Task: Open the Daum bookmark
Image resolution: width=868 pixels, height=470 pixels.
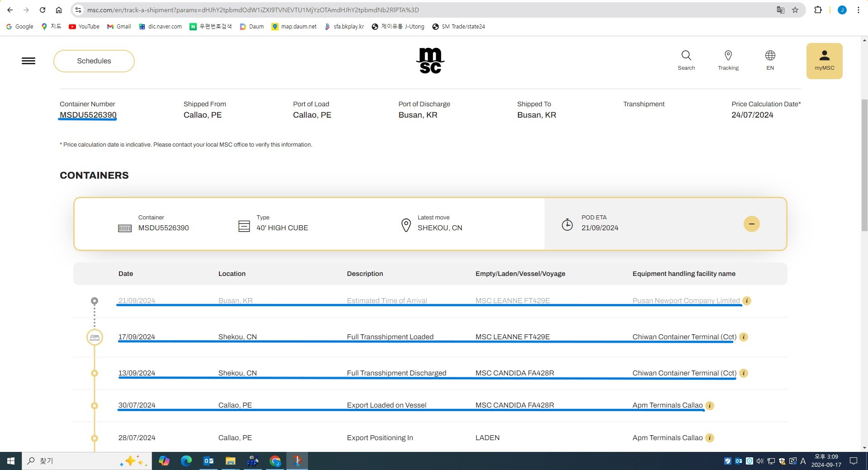Action: click(x=251, y=27)
